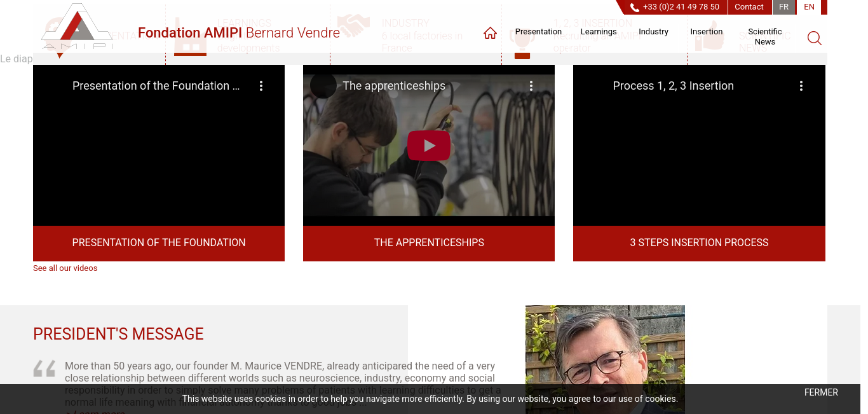Open the Learnings menu item
The width and height of the screenshot is (868, 414).
599,32
